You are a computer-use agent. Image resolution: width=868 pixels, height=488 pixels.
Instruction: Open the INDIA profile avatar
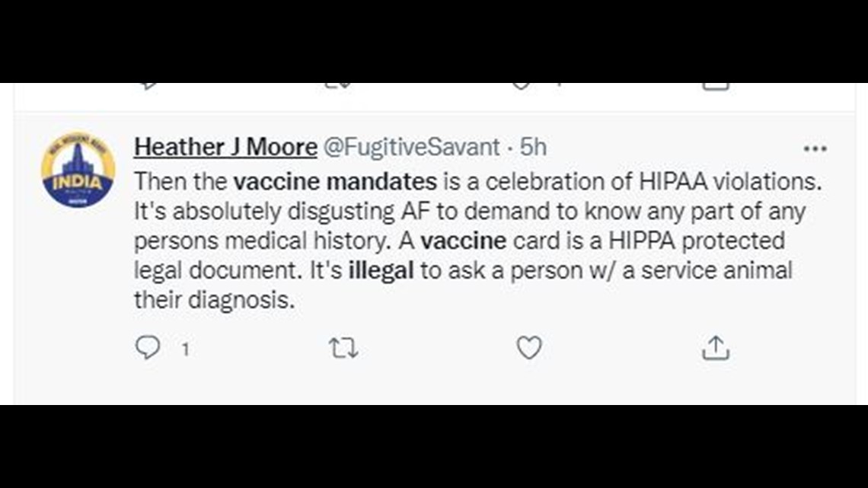tap(78, 169)
